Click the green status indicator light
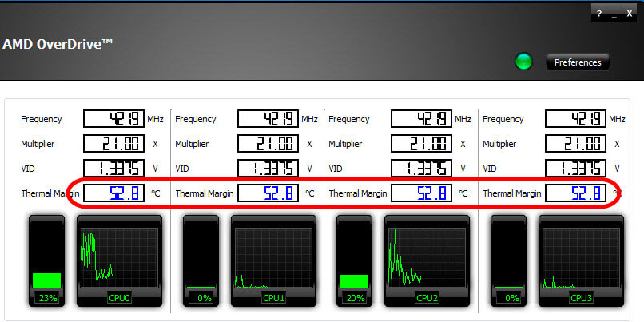The height and width of the screenshot is (322, 644). tap(523, 62)
